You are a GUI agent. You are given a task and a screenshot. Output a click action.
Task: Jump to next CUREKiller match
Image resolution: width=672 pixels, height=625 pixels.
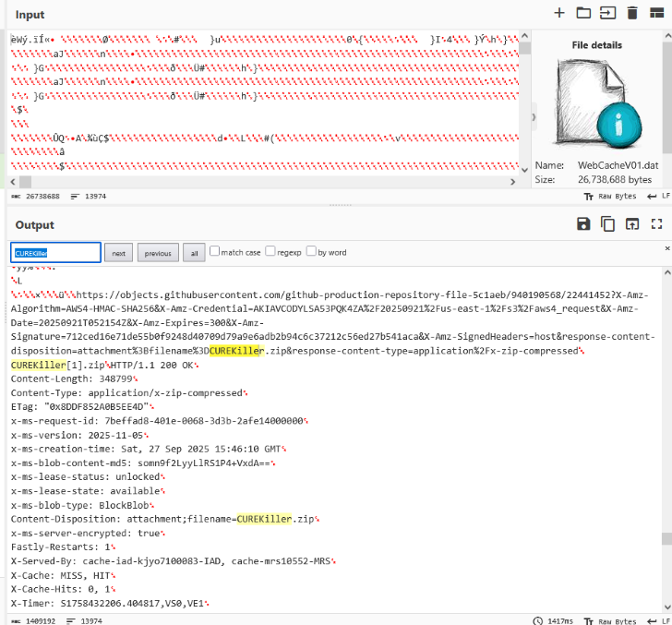pyautogui.click(x=118, y=253)
